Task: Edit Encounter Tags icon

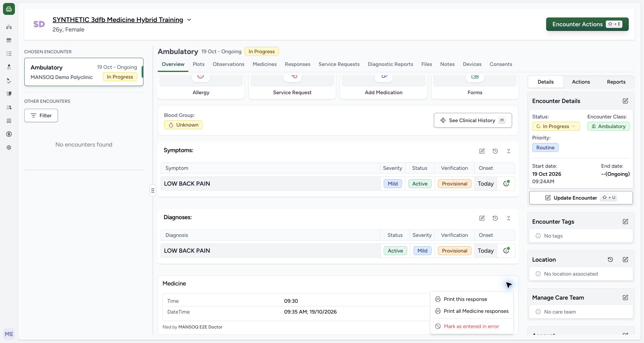Action: pos(625,222)
